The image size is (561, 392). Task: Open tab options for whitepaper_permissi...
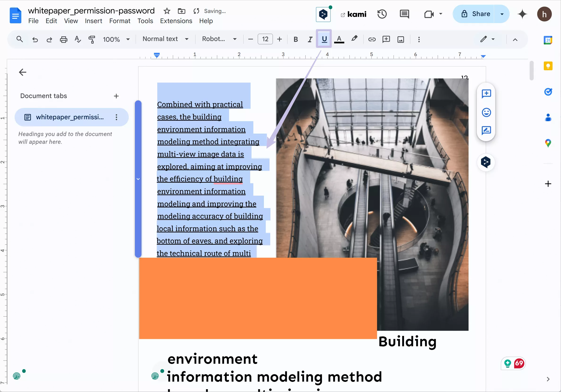pyautogui.click(x=116, y=117)
